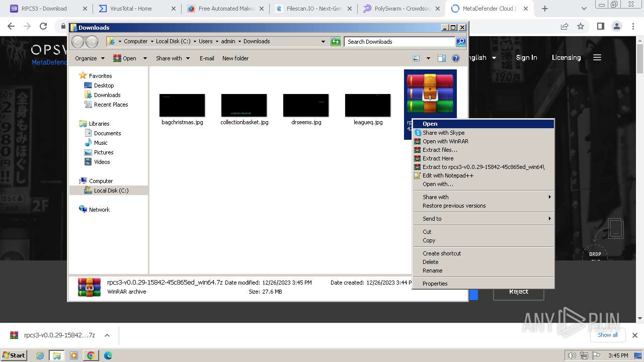Click Licensing on MetaDefender page

click(566, 58)
